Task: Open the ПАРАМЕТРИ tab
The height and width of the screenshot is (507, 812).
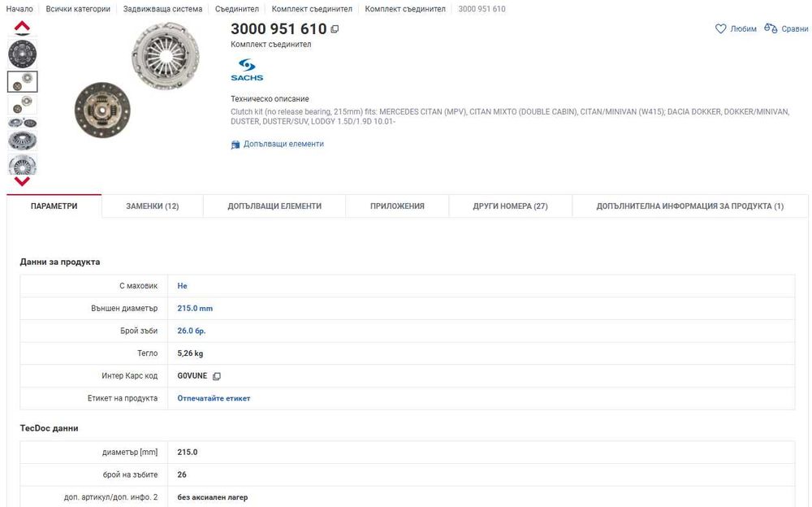Action: click(x=54, y=206)
